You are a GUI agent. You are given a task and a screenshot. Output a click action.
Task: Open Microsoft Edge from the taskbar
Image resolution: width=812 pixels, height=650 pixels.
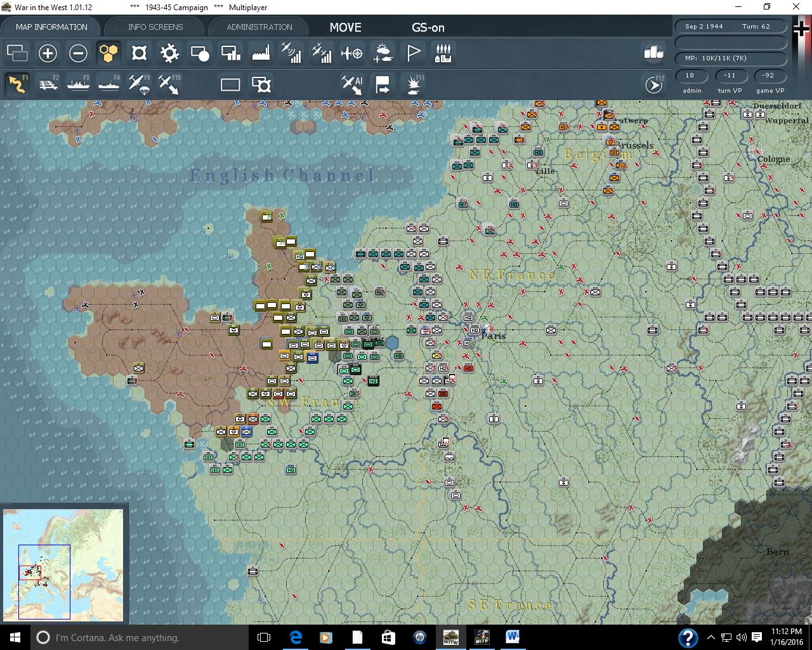tap(296, 637)
